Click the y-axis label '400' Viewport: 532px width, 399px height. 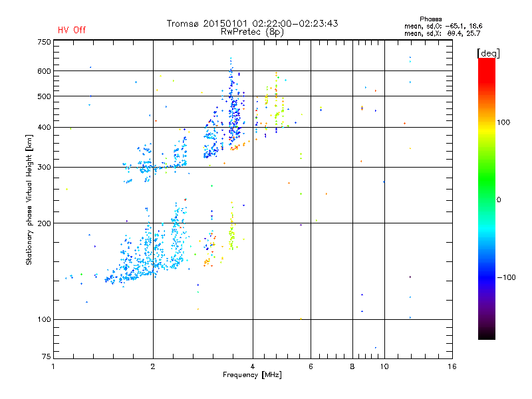44,128
